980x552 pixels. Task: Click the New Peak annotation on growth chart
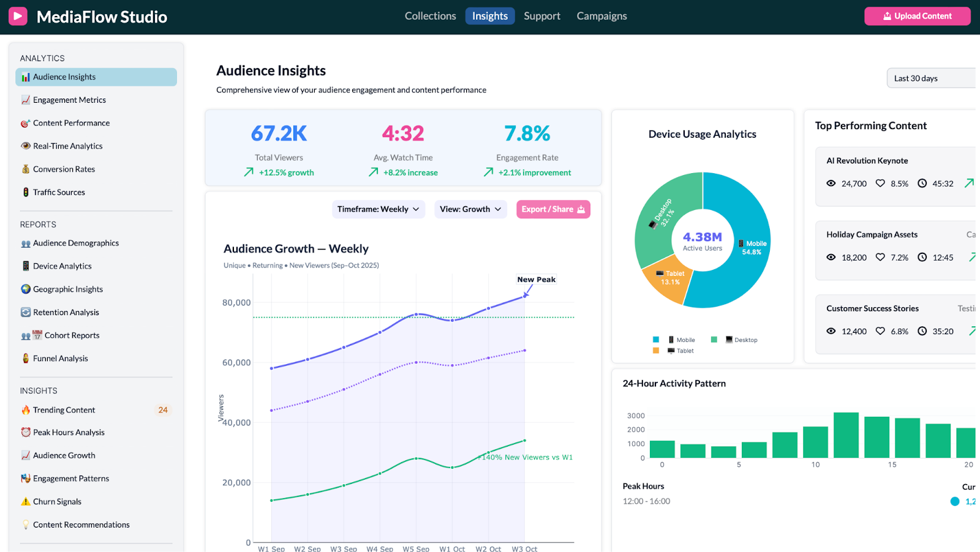pyautogui.click(x=536, y=280)
